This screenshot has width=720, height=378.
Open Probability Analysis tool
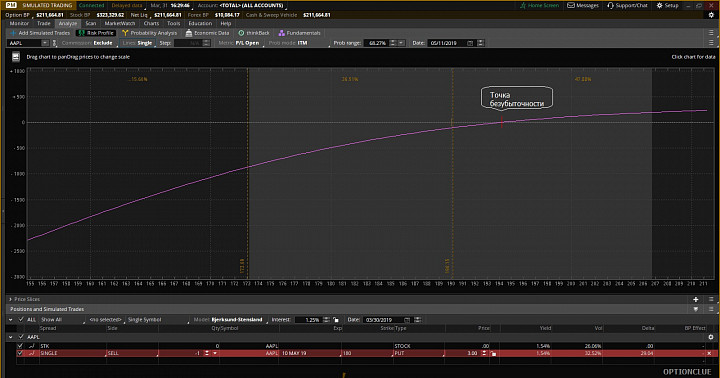click(x=150, y=33)
